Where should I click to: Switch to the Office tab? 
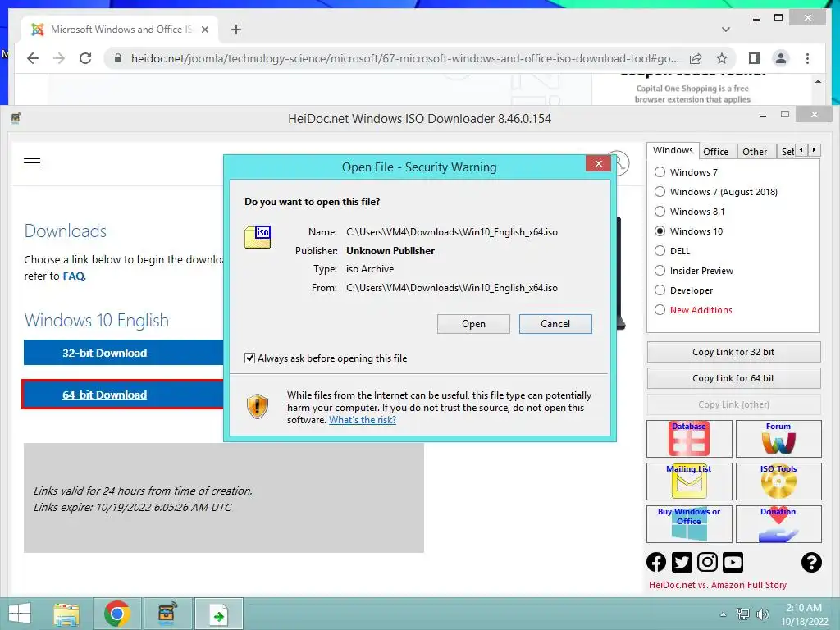(x=715, y=152)
